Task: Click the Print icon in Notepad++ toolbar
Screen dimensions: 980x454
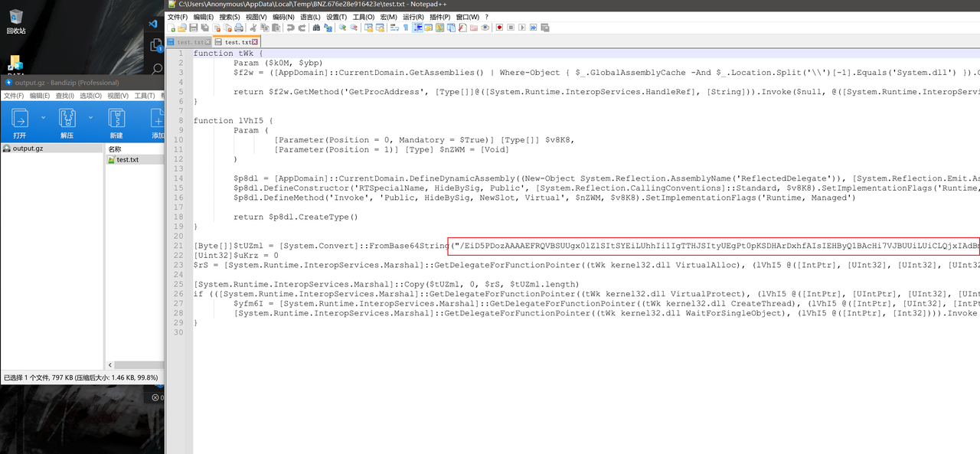Action: click(x=239, y=28)
